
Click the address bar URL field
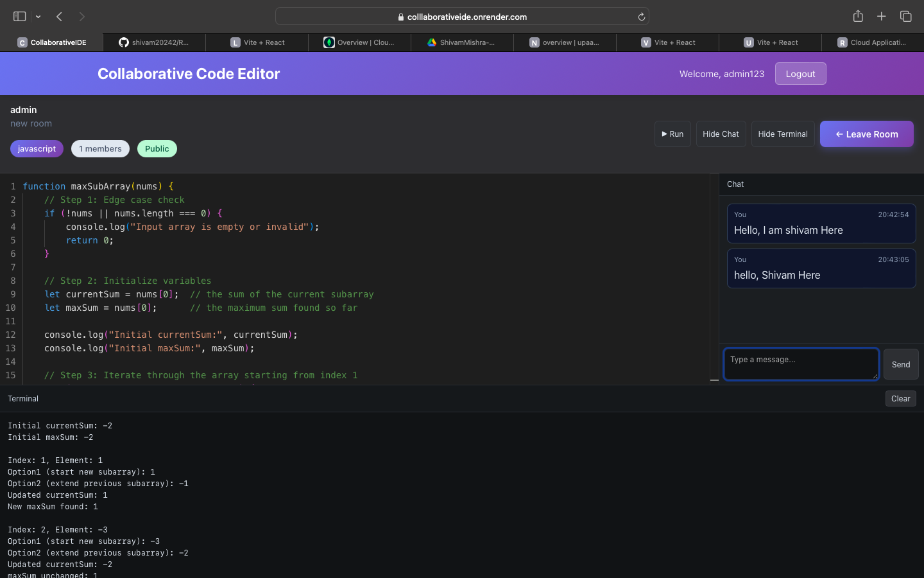(462, 17)
